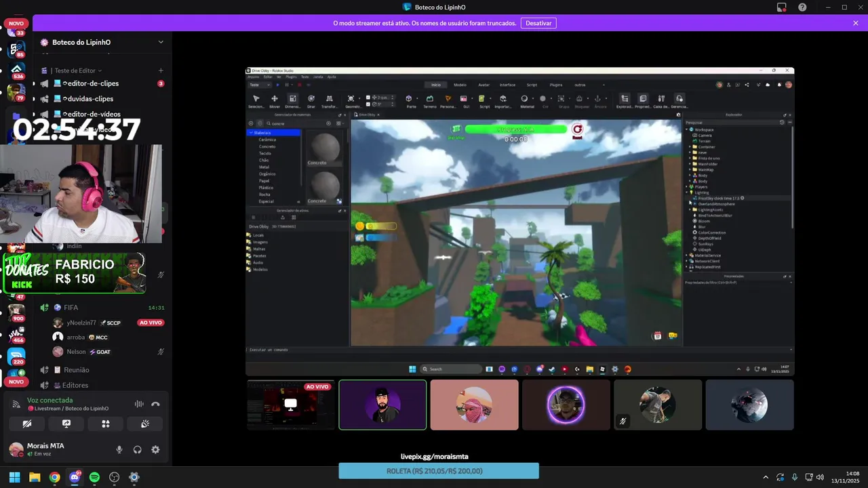Screen dimensions: 868x488
Task: Open the Inicio tab in Roblox Studio
Action: pos(436,85)
